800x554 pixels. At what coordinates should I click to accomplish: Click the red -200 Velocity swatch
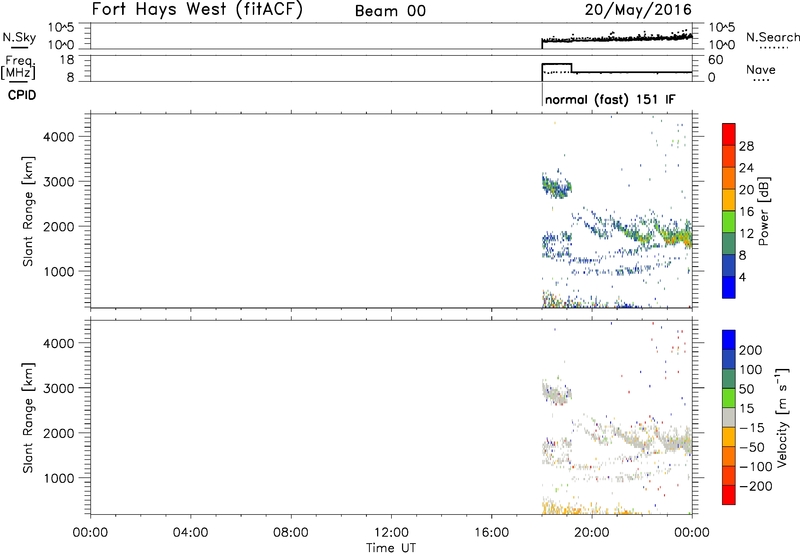(x=729, y=495)
